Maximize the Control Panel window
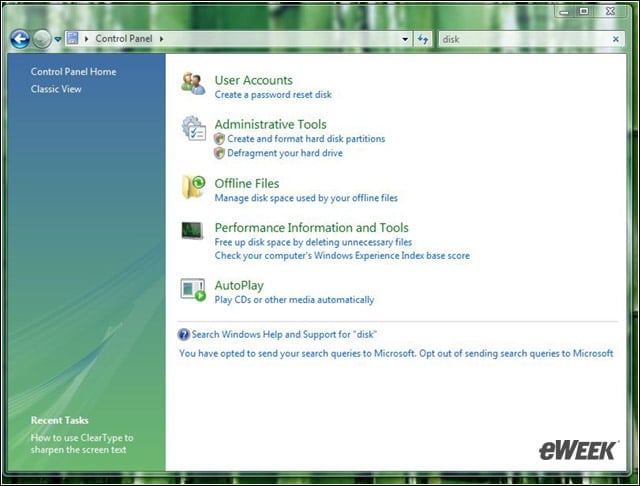This screenshot has height=486, width=640. 584,11
